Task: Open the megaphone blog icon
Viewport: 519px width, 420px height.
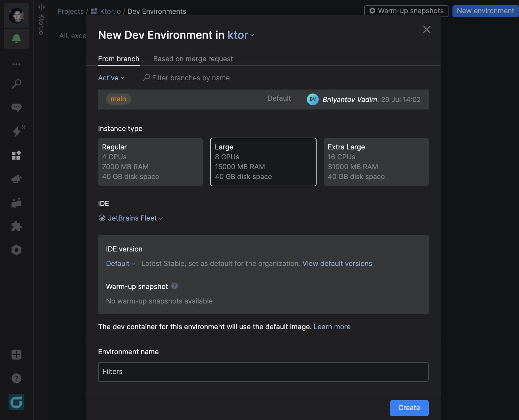Action: [x=16, y=179]
